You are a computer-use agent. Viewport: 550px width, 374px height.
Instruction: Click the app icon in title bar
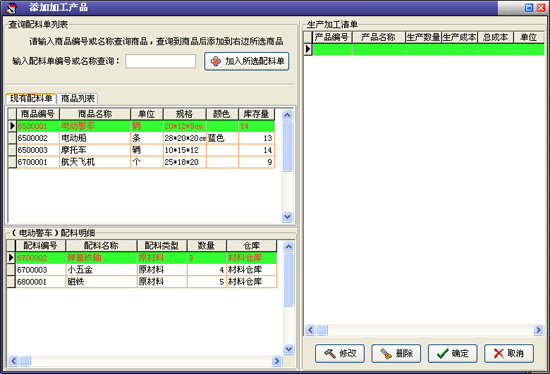[11, 7]
